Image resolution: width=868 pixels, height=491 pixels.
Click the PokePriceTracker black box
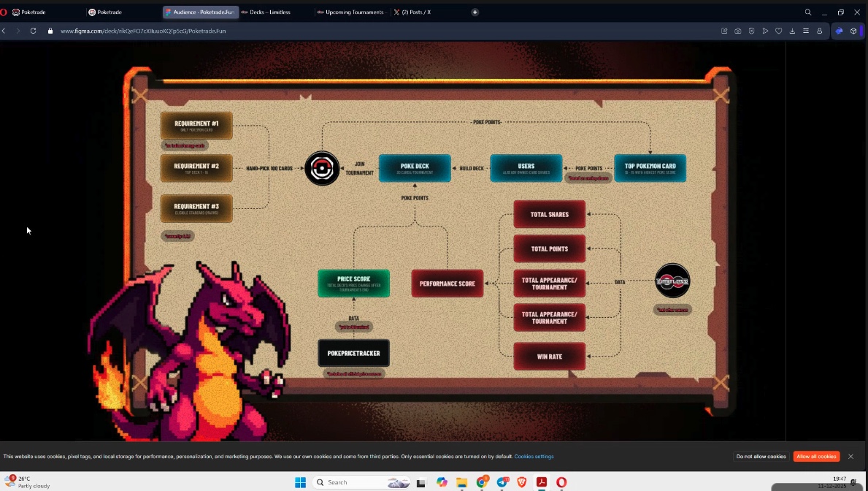354,353
